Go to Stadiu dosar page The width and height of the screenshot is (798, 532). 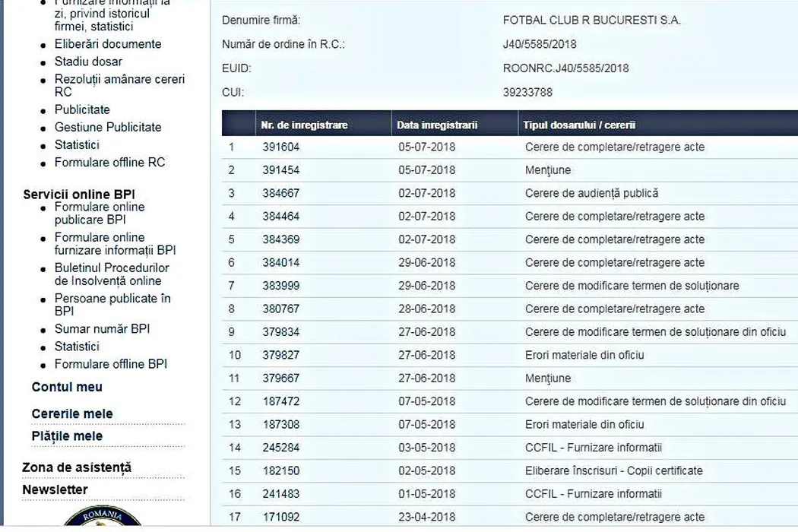[88, 62]
